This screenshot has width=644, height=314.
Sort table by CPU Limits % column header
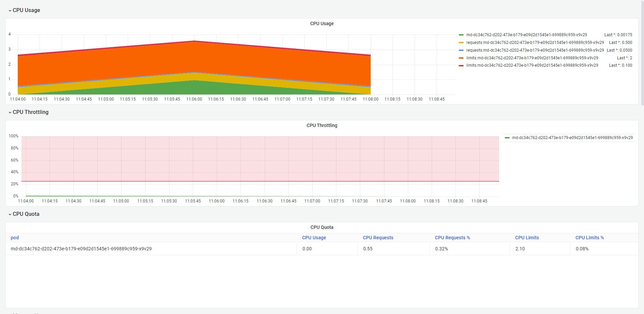(x=590, y=238)
